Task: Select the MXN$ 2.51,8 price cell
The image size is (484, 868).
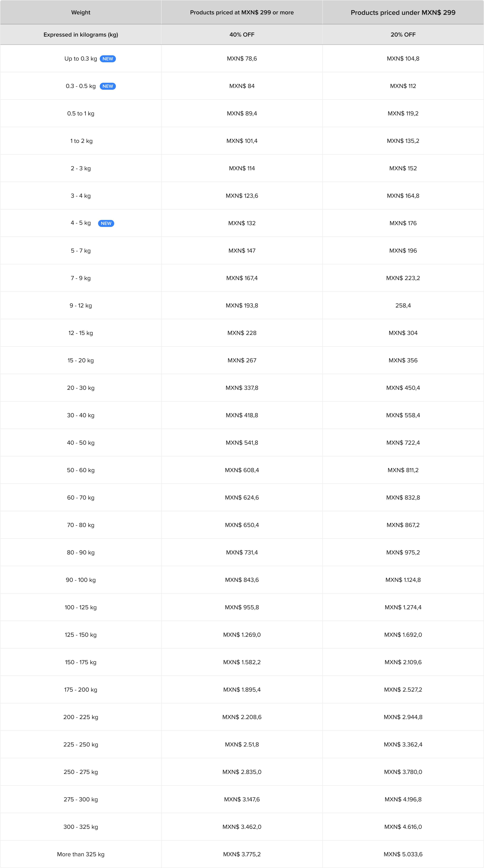Action: (242, 745)
